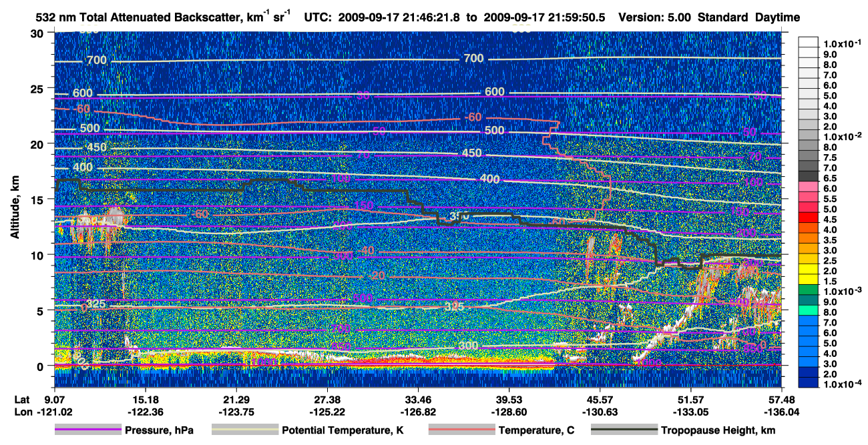This screenshot has width=868, height=445.
Task: Click the salmon Temperature legend line sample
Action: coord(461,430)
